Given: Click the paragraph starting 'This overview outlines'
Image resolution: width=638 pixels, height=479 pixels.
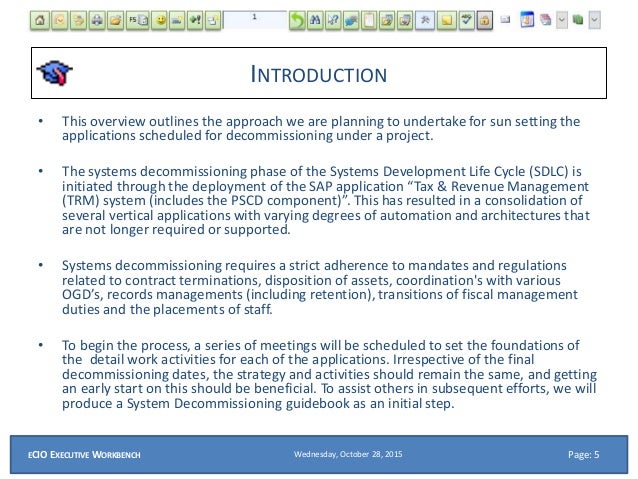Looking at the screenshot, I should [x=321, y=128].
